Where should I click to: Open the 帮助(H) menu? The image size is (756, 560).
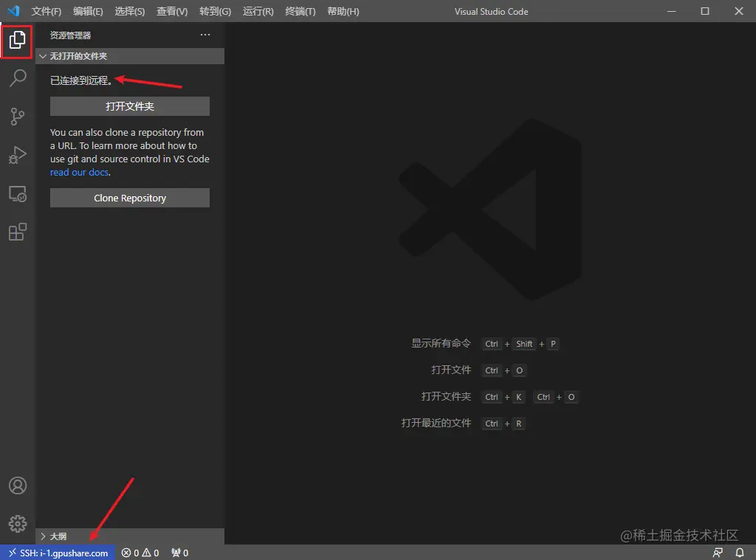coord(343,11)
